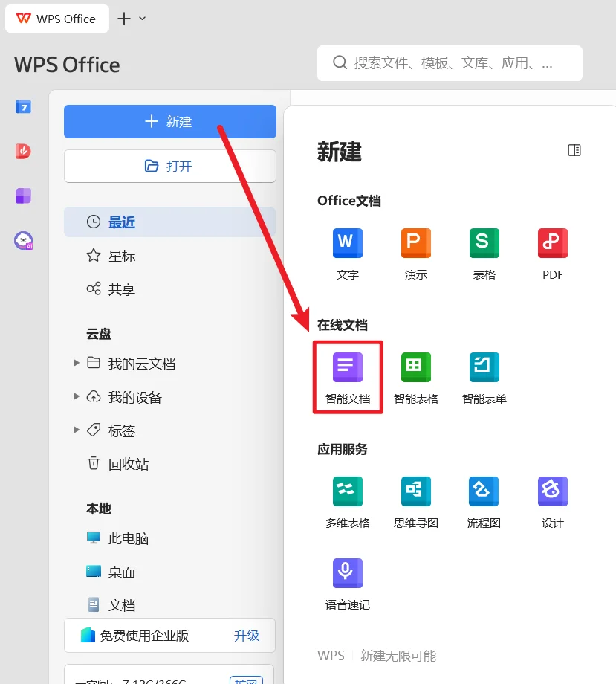616x684 pixels.
Task: Expand the 我的云文档 tree node
Action: (77, 363)
